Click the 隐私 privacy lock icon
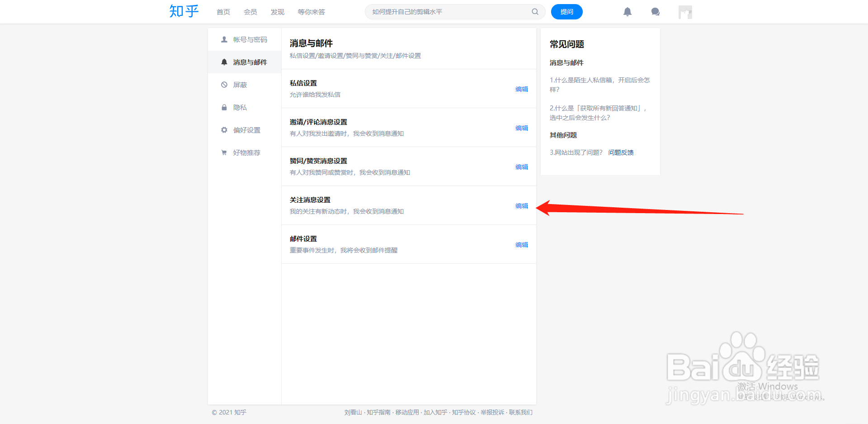The image size is (868, 424). coord(224,107)
